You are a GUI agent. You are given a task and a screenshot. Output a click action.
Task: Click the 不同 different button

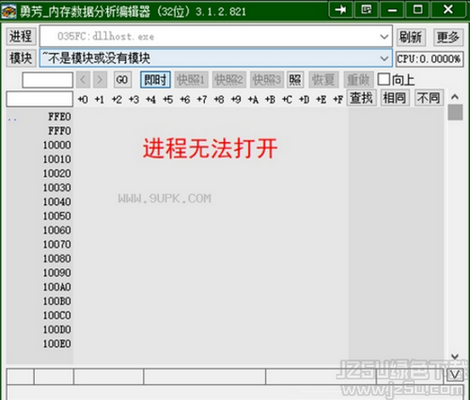point(429,98)
